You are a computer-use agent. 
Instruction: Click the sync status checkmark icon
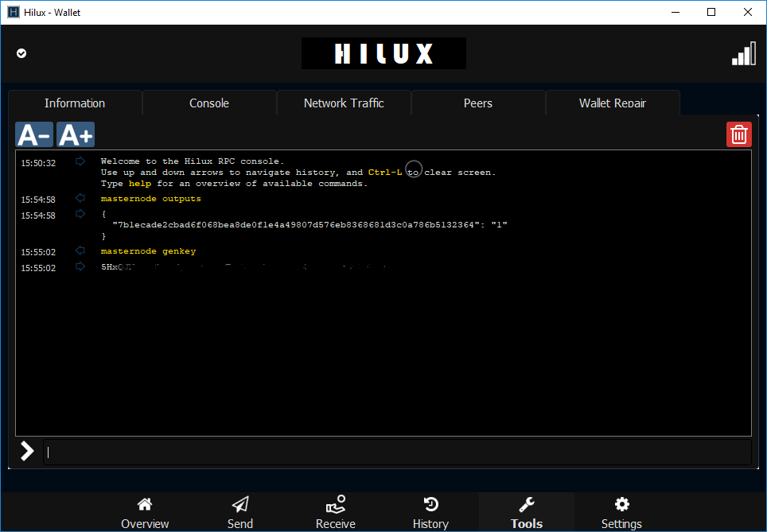(21, 53)
